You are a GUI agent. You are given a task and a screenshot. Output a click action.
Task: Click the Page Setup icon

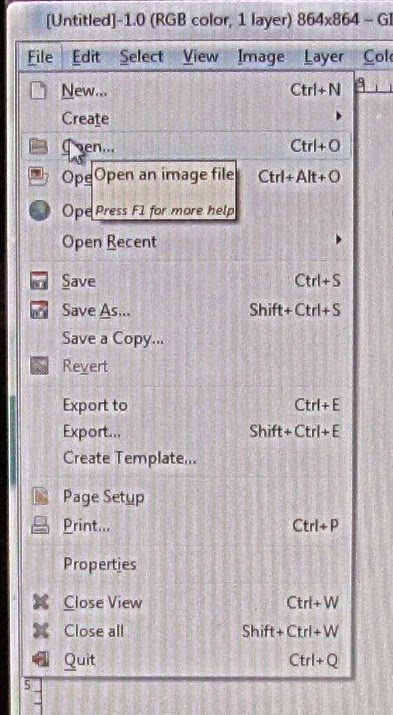[40, 497]
